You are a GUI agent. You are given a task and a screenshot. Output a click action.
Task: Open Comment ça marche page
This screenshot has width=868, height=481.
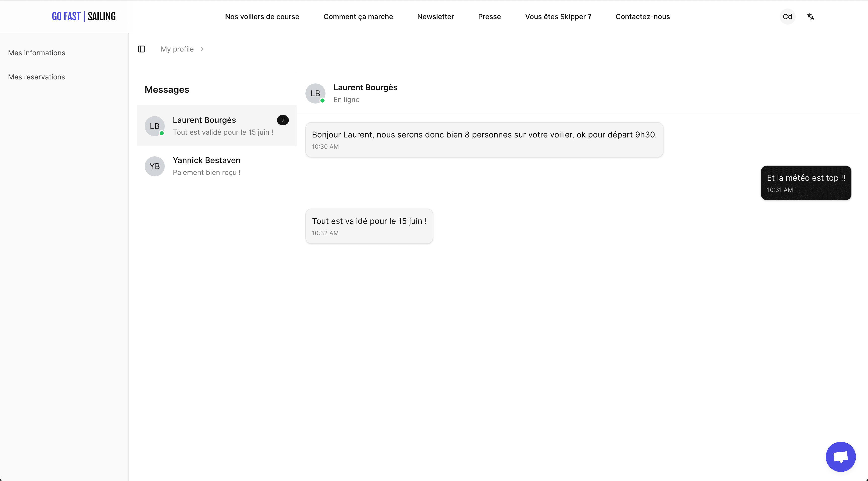coord(358,17)
